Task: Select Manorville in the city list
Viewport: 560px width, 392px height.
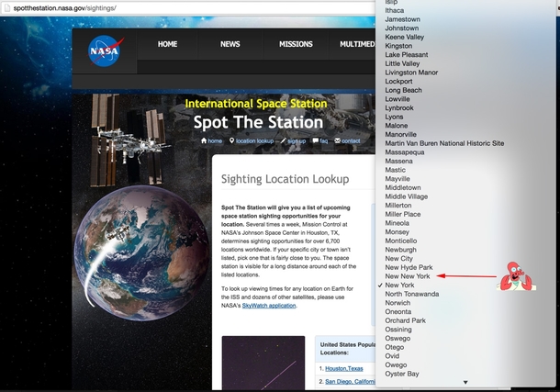Action: [x=400, y=135]
